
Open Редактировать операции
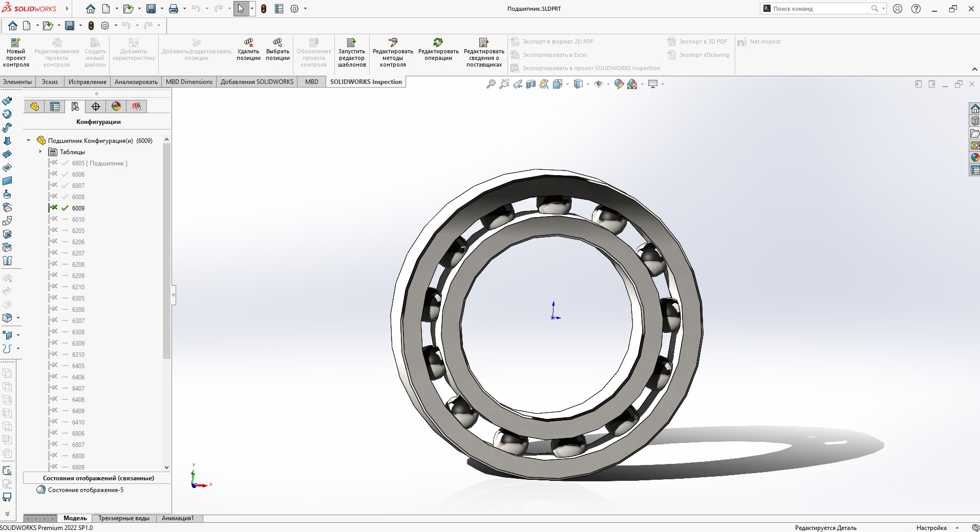tap(438, 50)
